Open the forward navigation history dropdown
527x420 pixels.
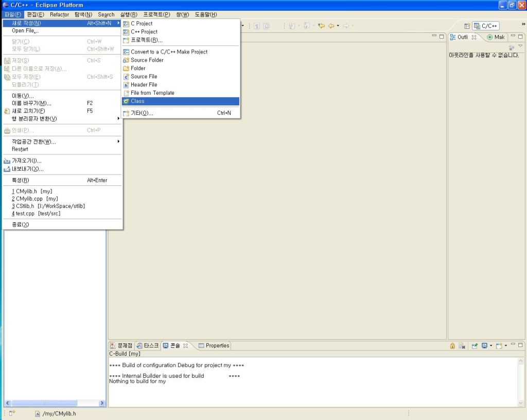point(353,26)
